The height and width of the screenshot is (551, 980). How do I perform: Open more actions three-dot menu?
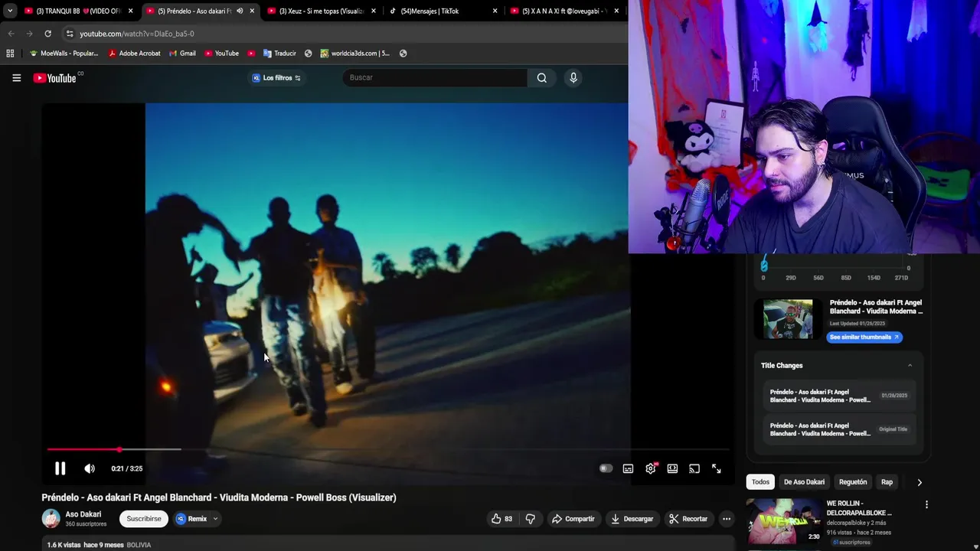point(727,519)
